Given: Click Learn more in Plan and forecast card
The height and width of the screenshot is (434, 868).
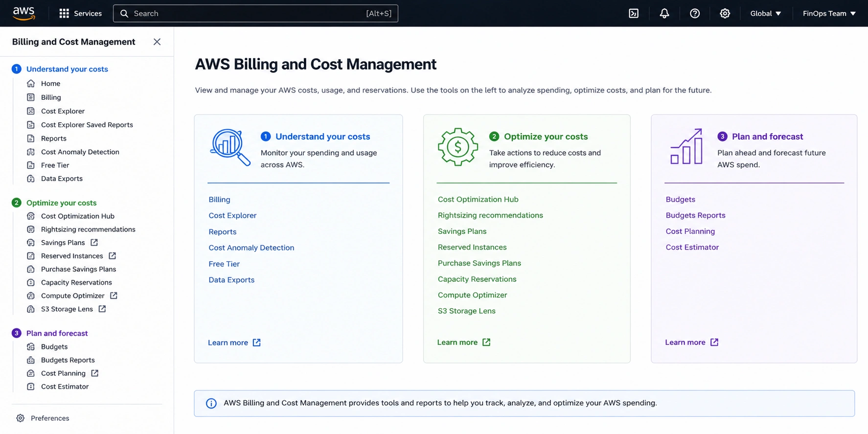Looking at the screenshot, I should [x=691, y=342].
